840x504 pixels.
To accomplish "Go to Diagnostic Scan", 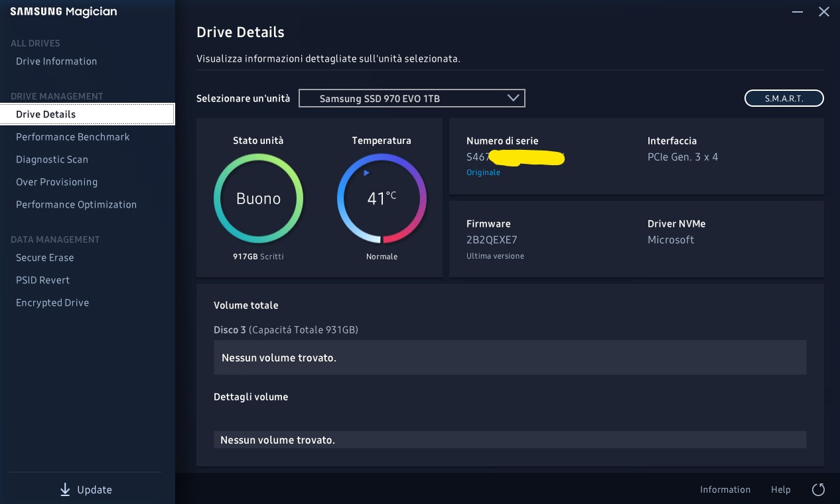I will tap(52, 159).
